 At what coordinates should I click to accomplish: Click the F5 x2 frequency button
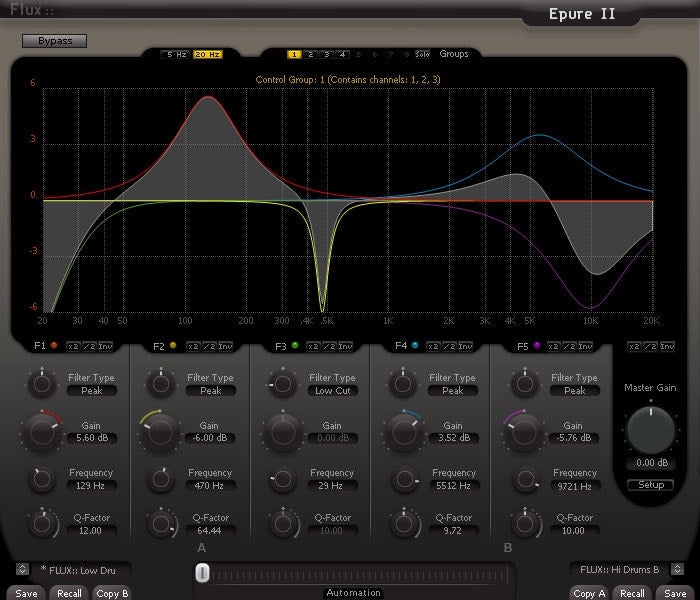[x=554, y=346]
